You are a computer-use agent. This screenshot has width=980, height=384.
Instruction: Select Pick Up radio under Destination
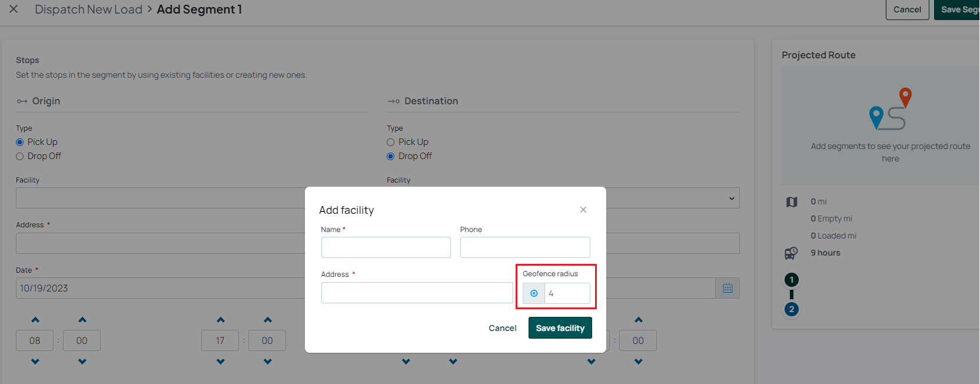(x=391, y=142)
